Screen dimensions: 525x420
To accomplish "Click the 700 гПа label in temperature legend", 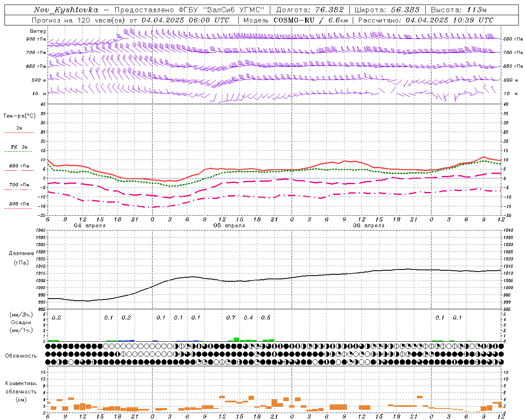I will [x=19, y=185].
